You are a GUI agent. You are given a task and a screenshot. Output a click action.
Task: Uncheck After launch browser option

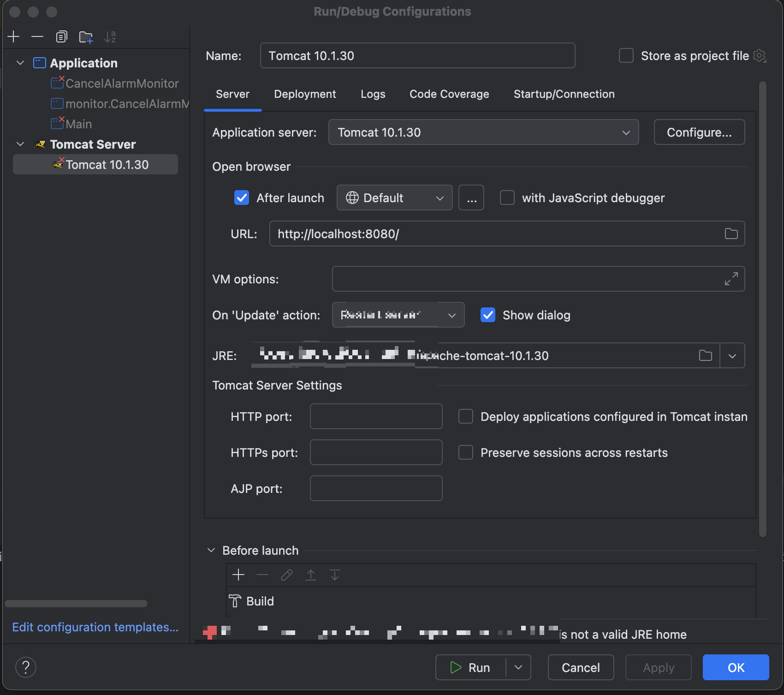(242, 198)
